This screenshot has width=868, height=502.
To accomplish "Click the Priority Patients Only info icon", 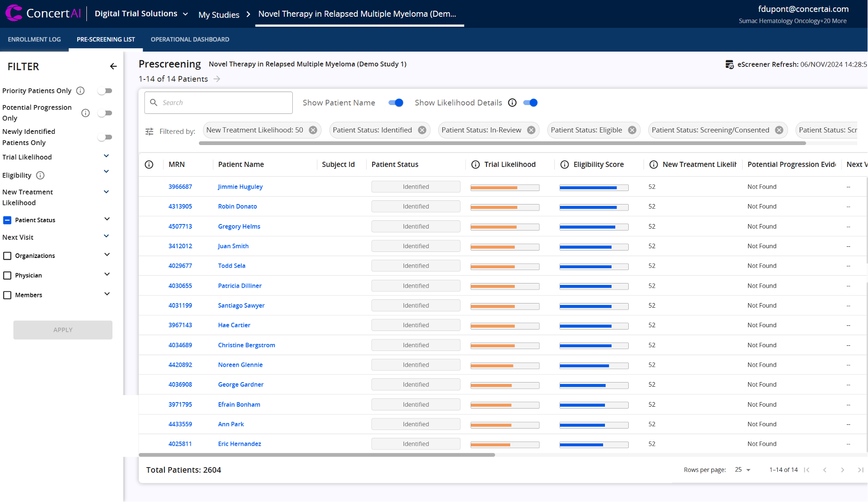I will (x=80, y=91).
